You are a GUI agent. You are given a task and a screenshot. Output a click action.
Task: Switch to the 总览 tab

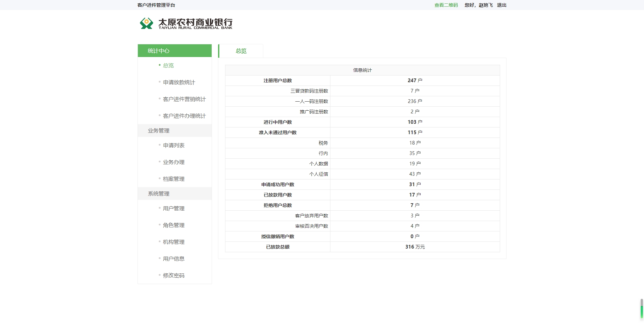(241, 51)
